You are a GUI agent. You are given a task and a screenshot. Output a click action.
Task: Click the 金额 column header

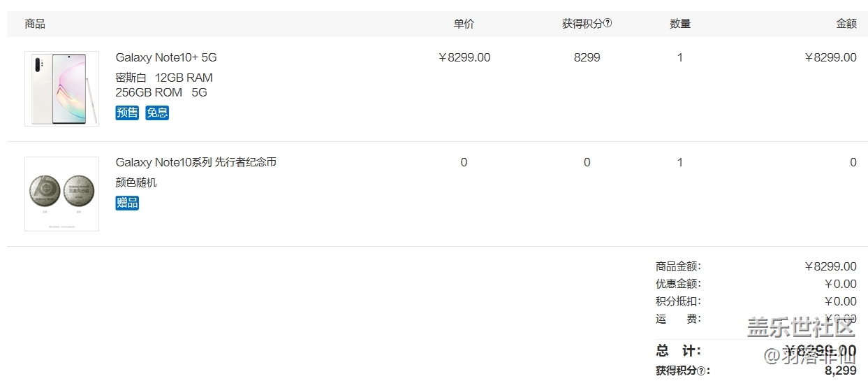click(x=846, y=24)
